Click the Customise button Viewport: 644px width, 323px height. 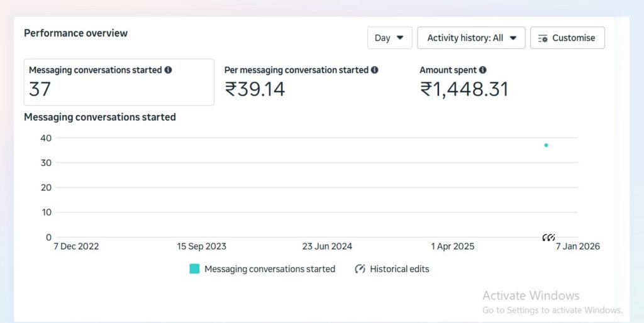[x=567, y=38]
